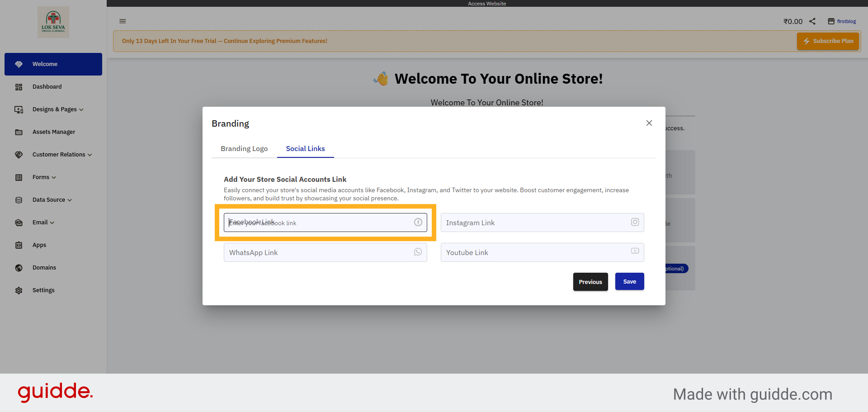Open the Domains globe icon

[x=19, y=267]
